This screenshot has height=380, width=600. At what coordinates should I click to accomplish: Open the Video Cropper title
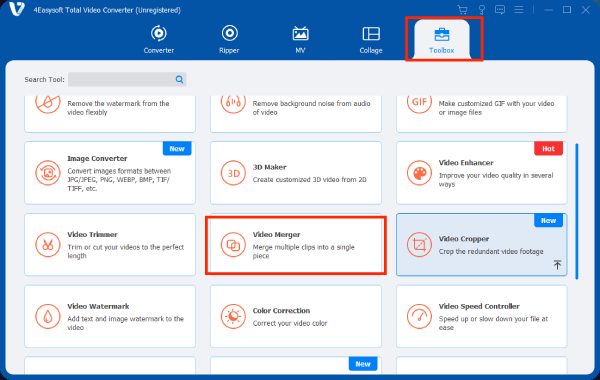464,239
